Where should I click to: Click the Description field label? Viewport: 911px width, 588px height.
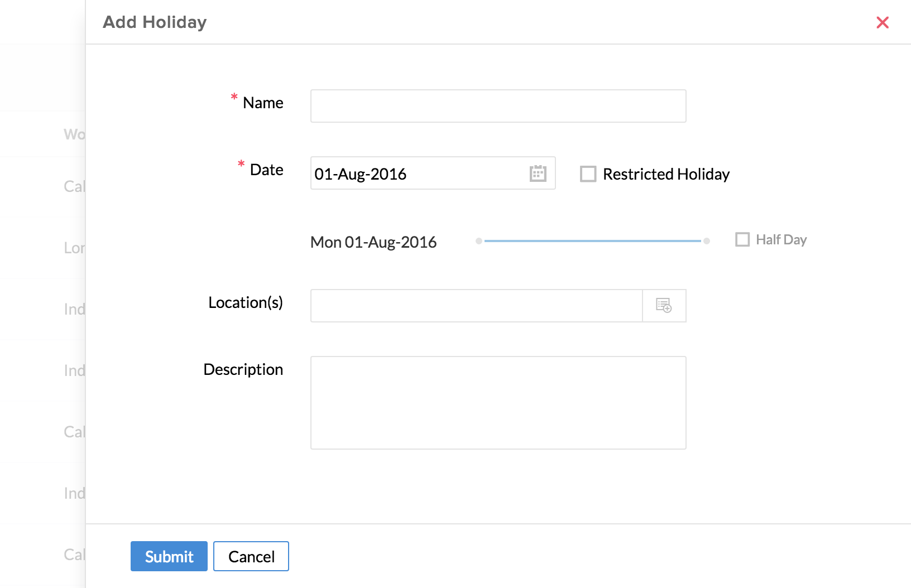coord(243,369)
